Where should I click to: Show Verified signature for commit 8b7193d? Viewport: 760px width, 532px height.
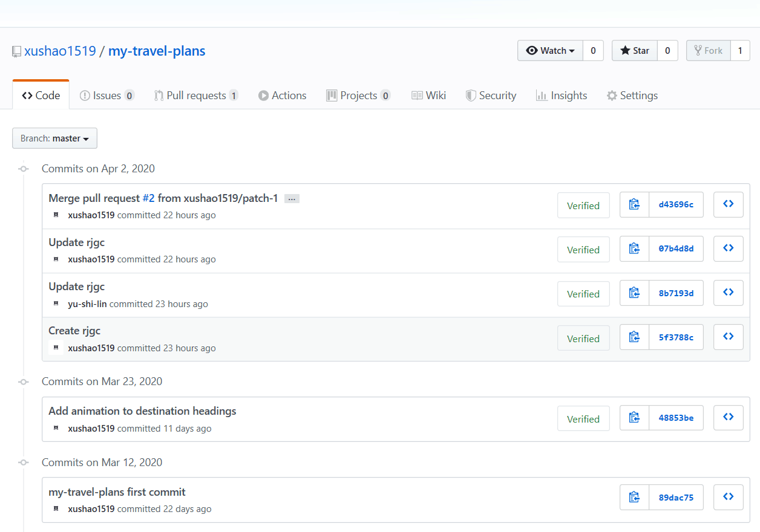(x=583, y=294)
